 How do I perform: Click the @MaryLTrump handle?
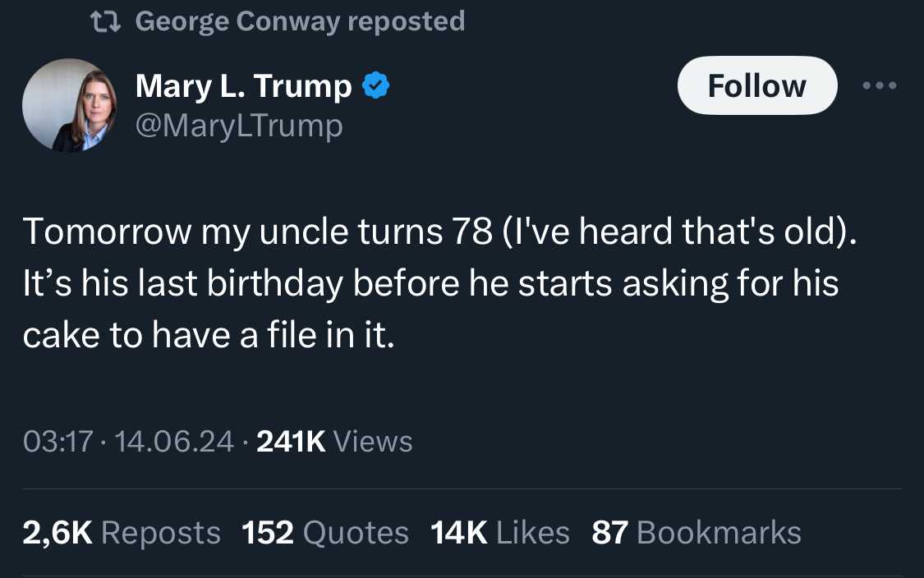click(239, 126)
